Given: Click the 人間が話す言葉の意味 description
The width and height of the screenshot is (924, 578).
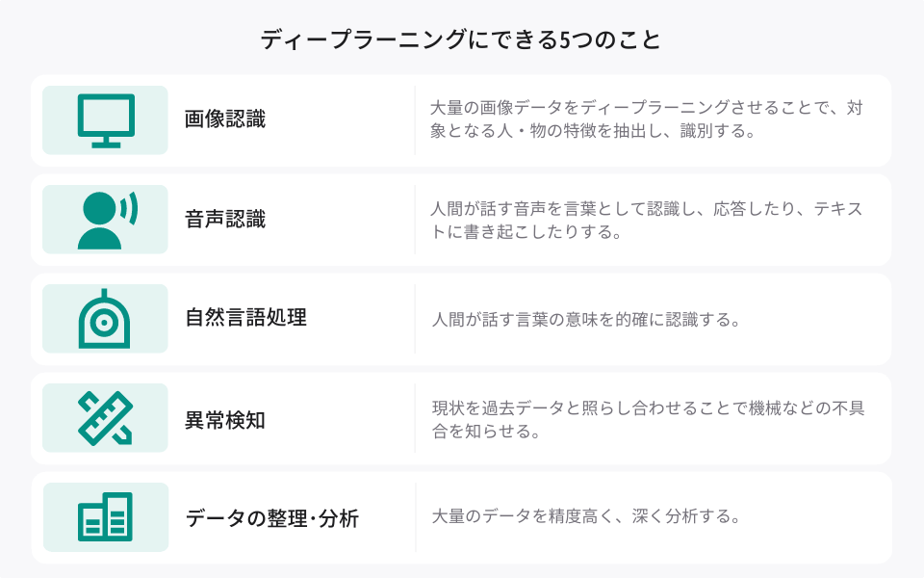Looking at the screenshot, I should click(x=586, y=320).
